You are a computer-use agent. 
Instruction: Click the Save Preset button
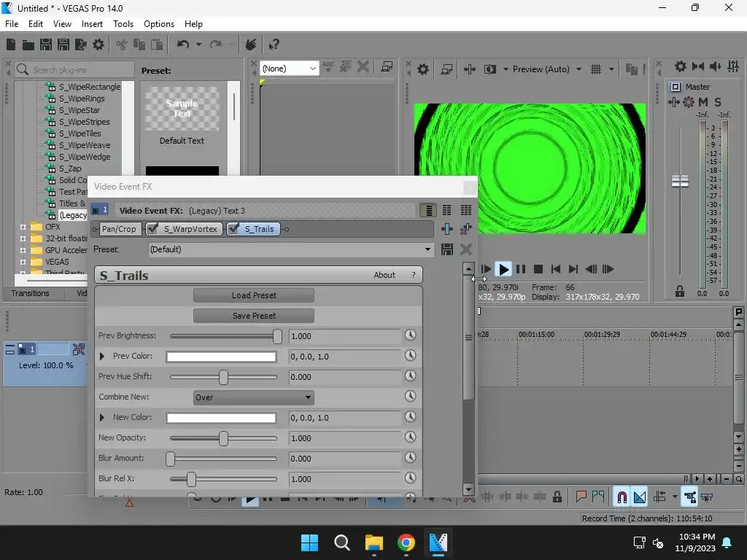pos(254,316)
